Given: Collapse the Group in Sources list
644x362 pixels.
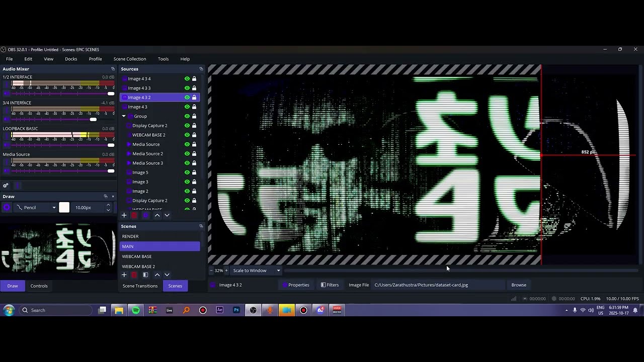Looking at the screenshot, I should coord(124,116).
